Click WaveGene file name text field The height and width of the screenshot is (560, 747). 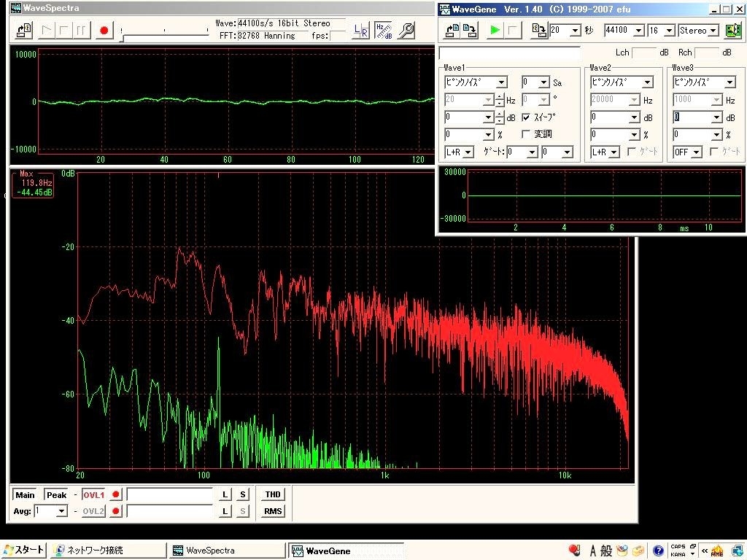point(509,52)
